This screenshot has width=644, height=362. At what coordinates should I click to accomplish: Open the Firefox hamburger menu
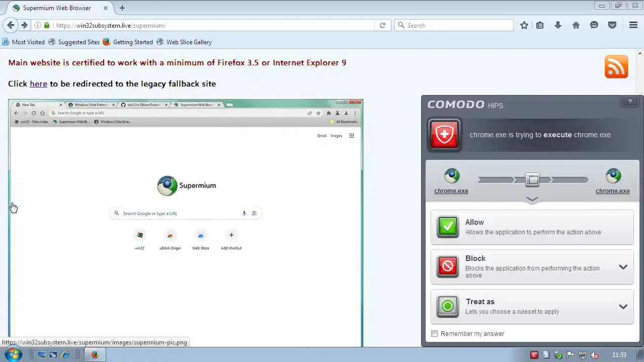click(x=633, y=25)
